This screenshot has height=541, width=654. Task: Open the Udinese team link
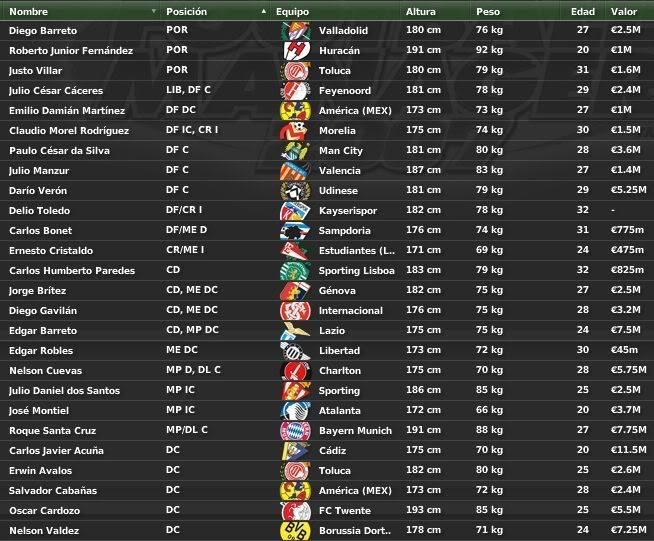point(338,191)
